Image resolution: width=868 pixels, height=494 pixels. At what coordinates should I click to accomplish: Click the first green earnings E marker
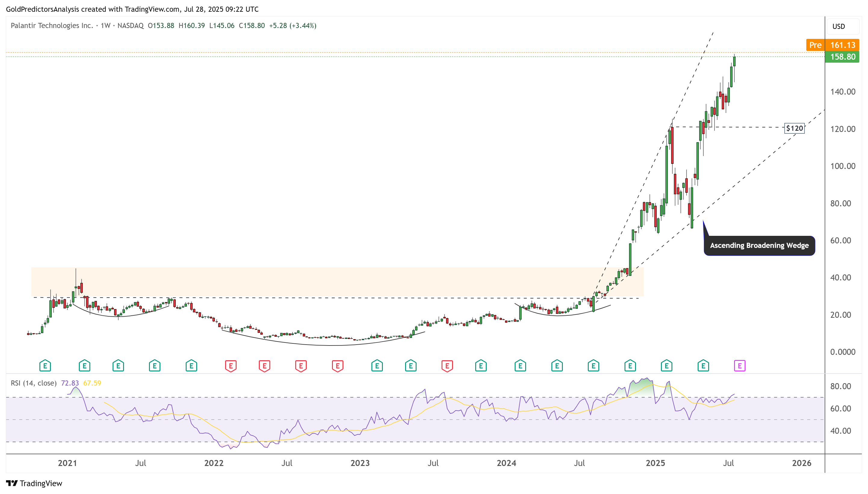[x=45, y=366]
